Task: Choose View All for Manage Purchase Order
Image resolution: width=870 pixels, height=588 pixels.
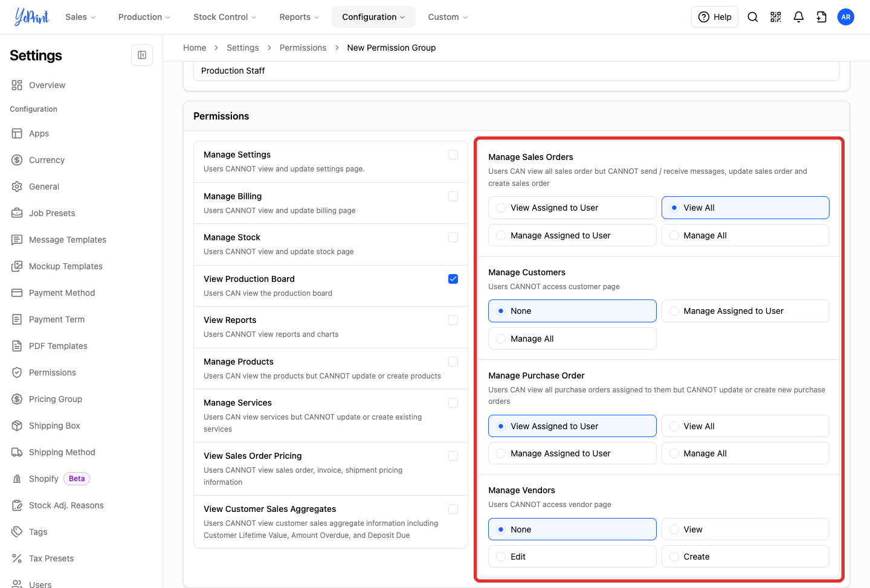Action: tap(746, 426)
